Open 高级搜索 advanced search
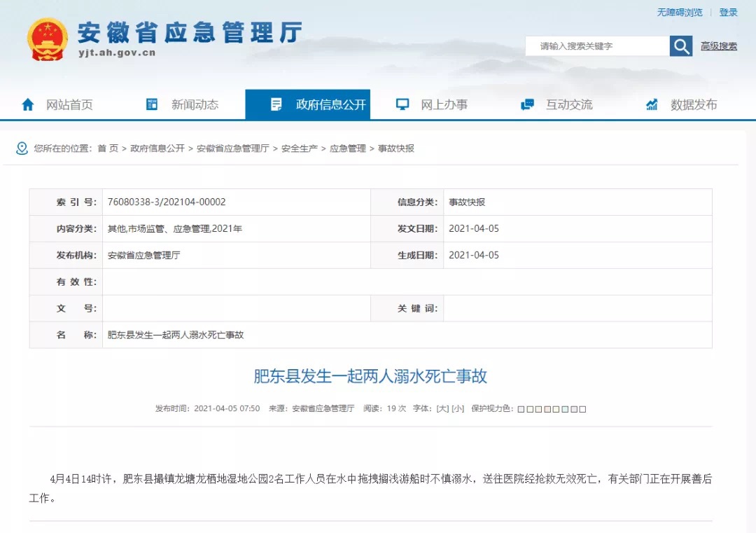Viewport: 756px width, 533px height. [x=718, y=46]
